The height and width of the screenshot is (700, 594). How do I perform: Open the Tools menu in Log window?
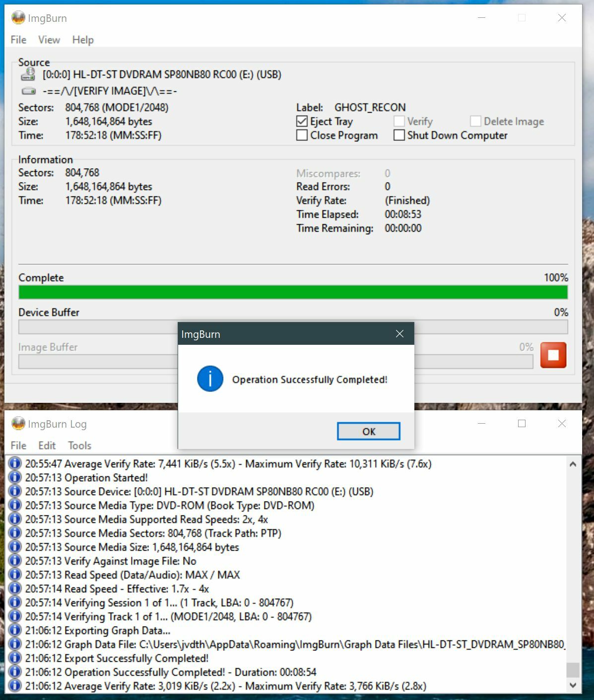click(80, 445)
